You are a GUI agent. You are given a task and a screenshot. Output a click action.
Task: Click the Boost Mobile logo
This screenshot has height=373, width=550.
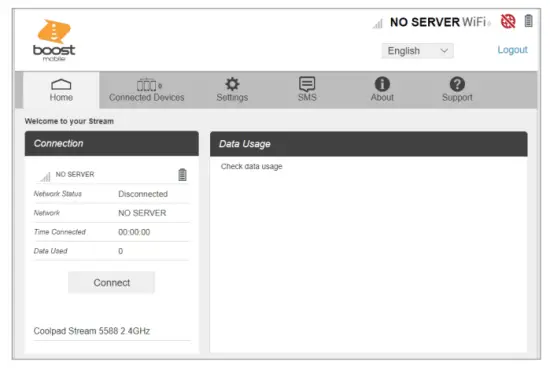click(54, 40)
